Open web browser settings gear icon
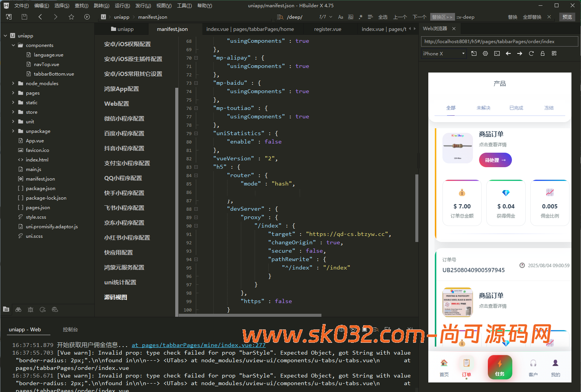 tap(485, 53)
